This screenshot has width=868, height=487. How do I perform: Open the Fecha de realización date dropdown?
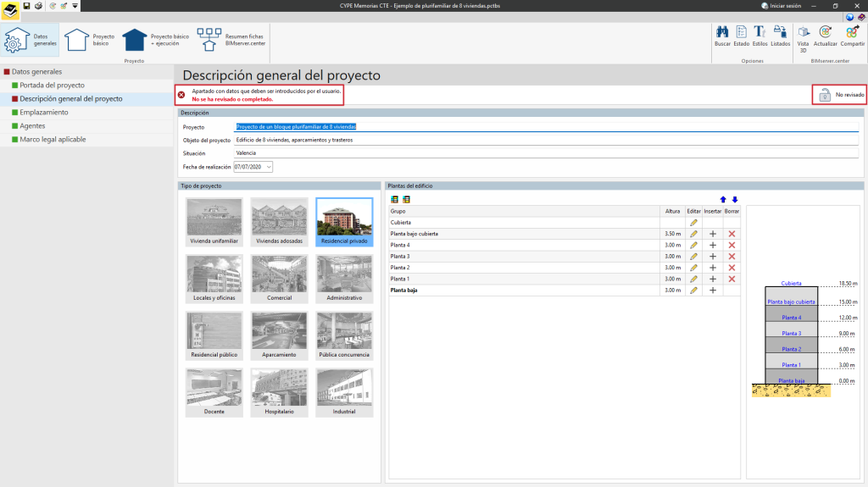point(269,167)
